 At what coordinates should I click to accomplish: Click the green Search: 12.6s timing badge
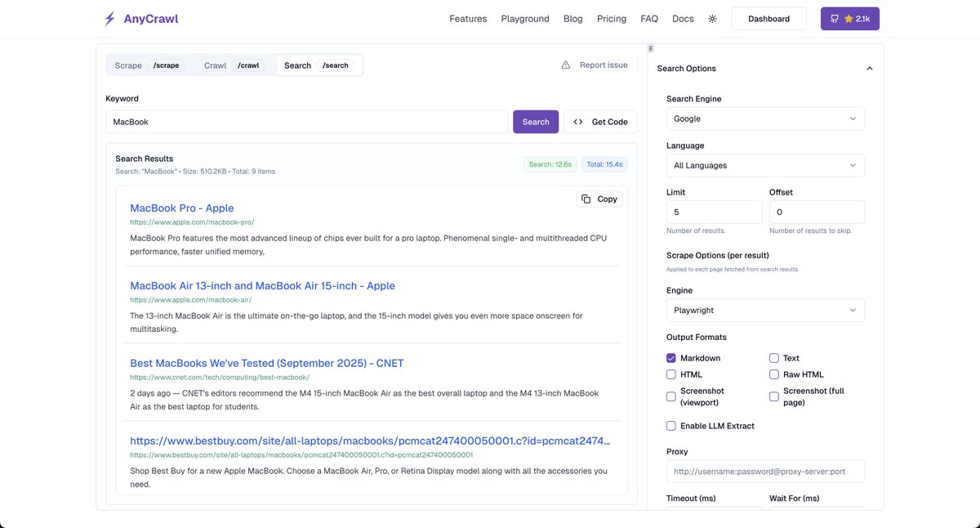(550, 164)
